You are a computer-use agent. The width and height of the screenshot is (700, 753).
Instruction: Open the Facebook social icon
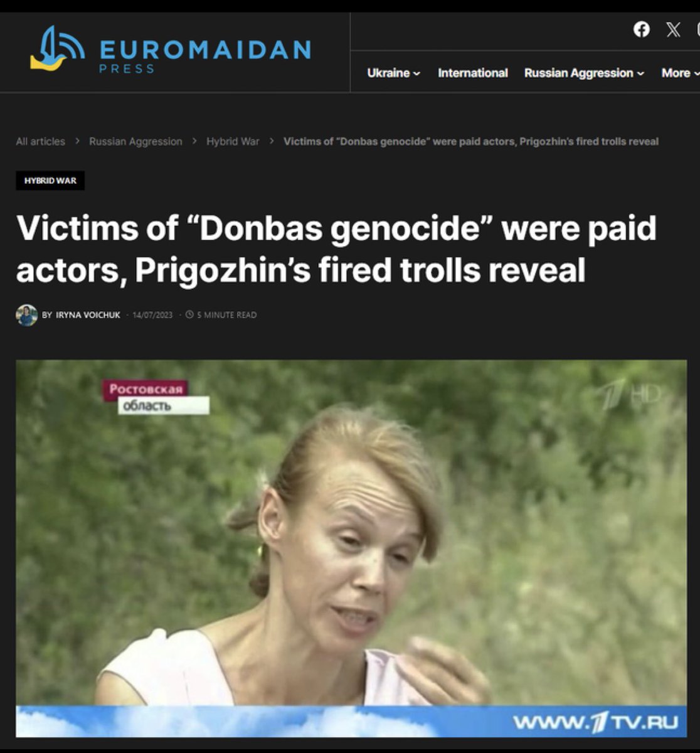pyautogui.click(x=641, y=29)
